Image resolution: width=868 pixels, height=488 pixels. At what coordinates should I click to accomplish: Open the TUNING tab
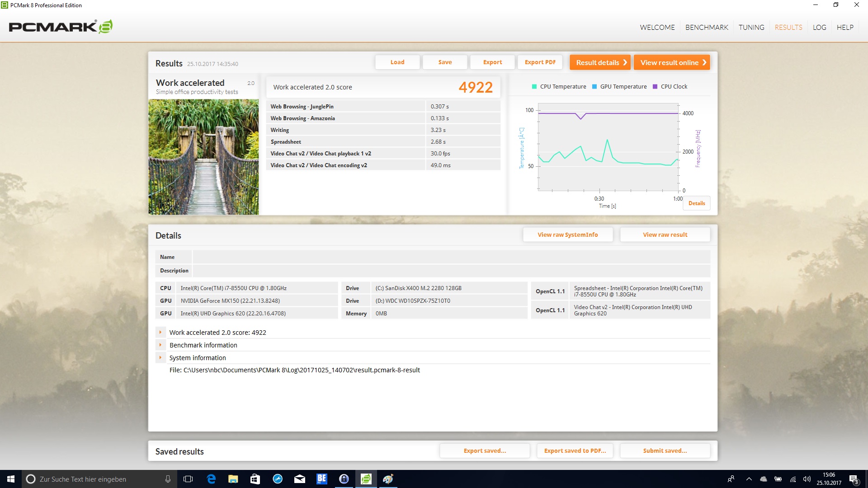tap(751, 27)
